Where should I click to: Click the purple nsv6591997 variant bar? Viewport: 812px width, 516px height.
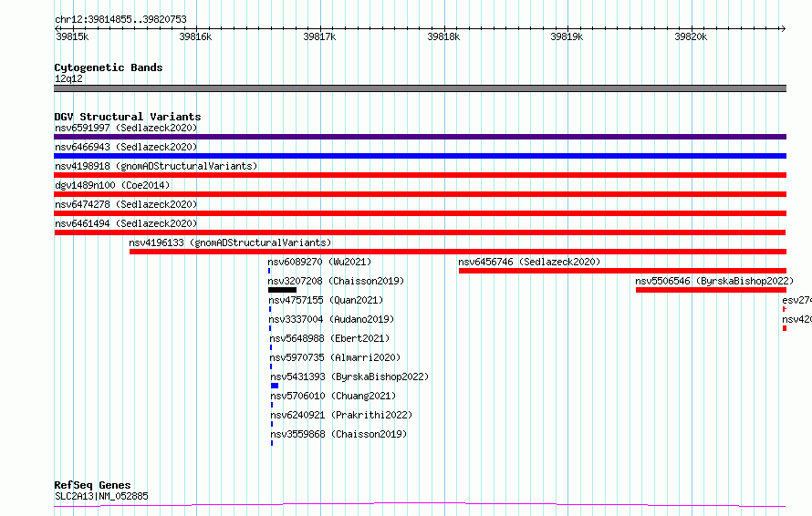click(420, 137)
